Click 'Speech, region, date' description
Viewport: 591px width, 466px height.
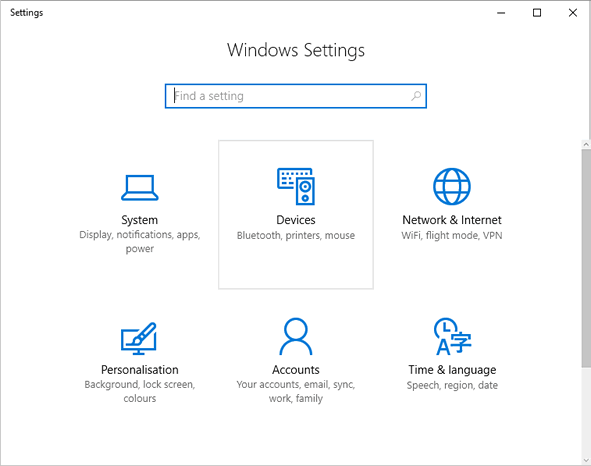pyautogui.click(x=452, y=385)
